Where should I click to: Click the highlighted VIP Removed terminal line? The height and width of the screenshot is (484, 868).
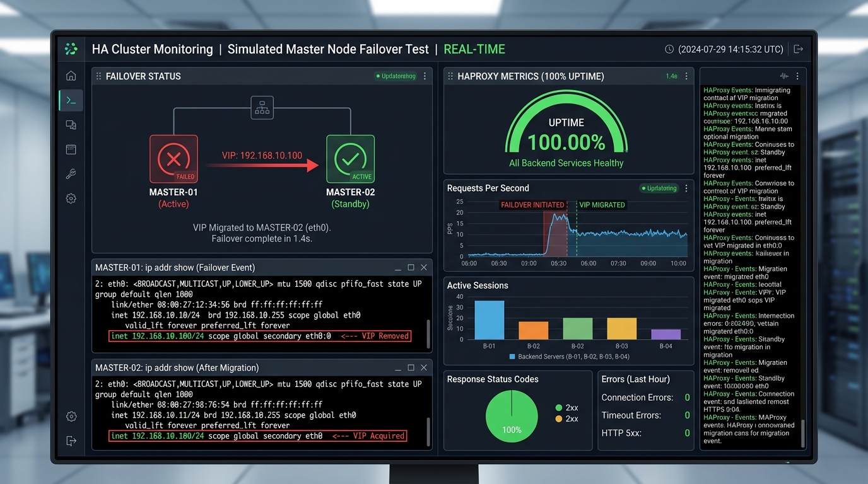click(x=260, y=336)
